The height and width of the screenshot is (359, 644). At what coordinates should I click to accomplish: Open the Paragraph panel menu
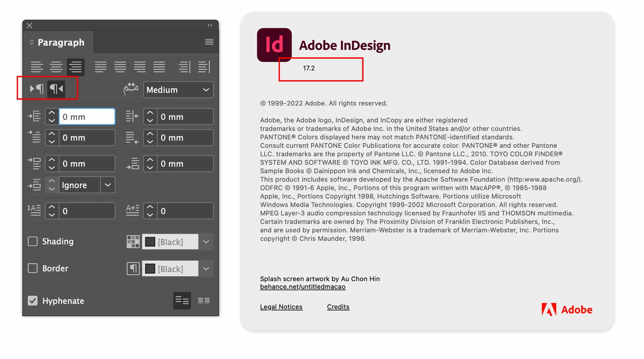coord(209,42)
